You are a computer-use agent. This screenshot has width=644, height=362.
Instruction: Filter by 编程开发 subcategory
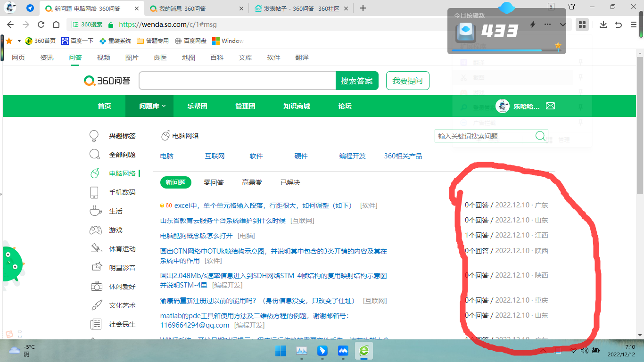point(353,156)
